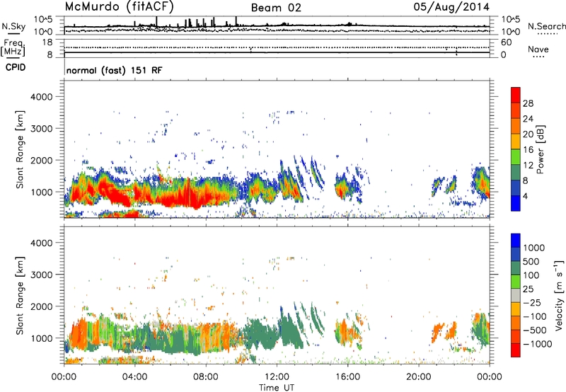
Task: Click the 'McMurdo (fitACF)' title text
Action: 120,7
